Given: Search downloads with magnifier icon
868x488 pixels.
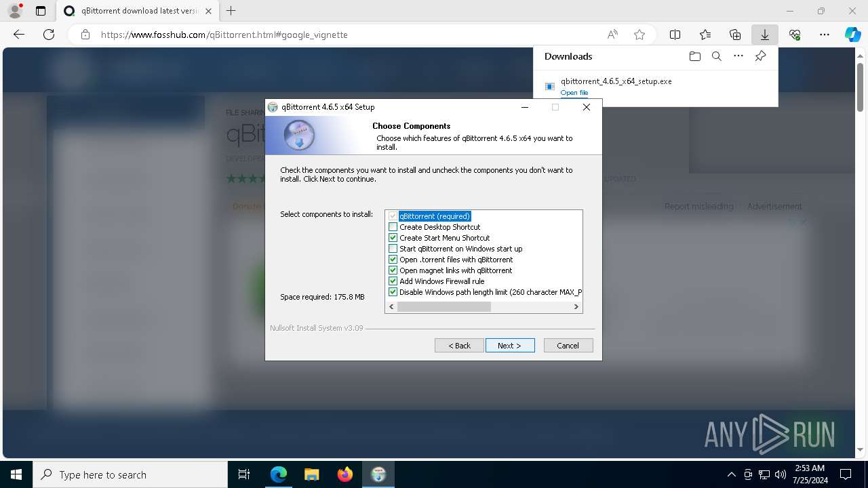Looking at the screenshot, I should click(717, 56).
